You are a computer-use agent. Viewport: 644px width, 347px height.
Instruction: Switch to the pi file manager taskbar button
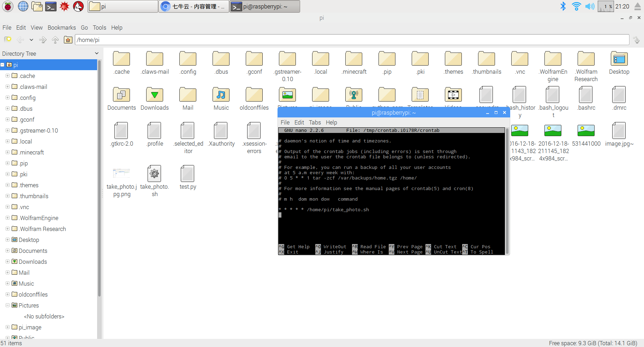coord(123,6)
